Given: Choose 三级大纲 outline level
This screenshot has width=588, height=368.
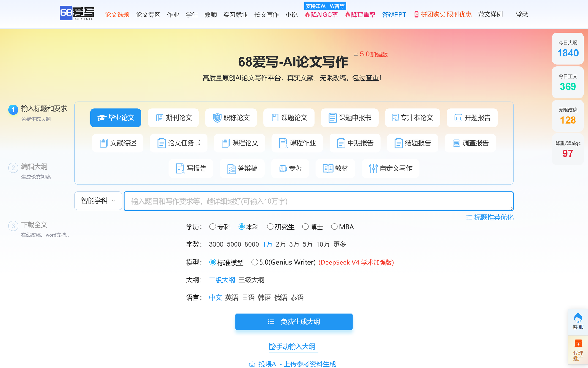Looking at the screenshot, I should point(251,280).
